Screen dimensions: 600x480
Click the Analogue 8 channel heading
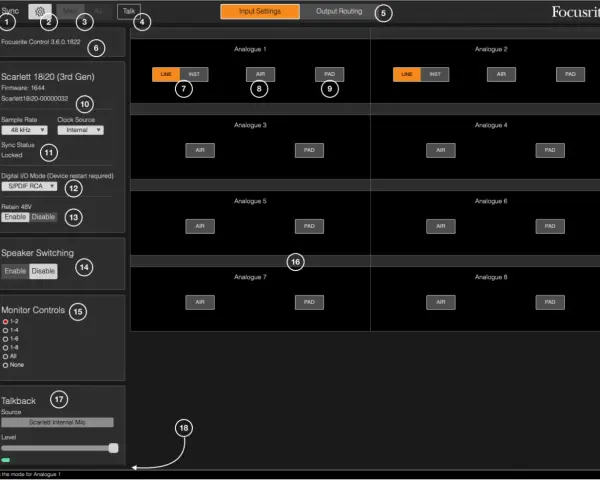[x=491, y=277]
